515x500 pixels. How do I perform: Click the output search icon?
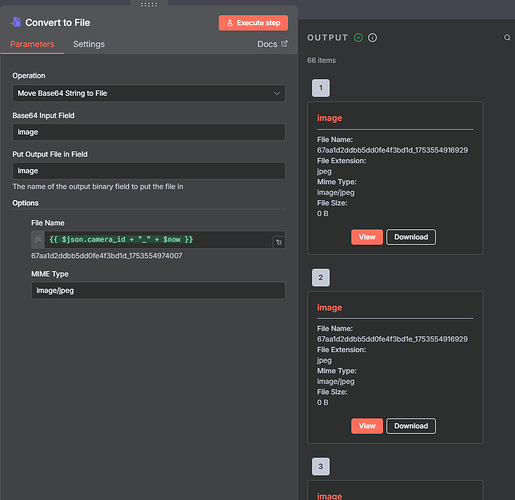coord(507,38)
